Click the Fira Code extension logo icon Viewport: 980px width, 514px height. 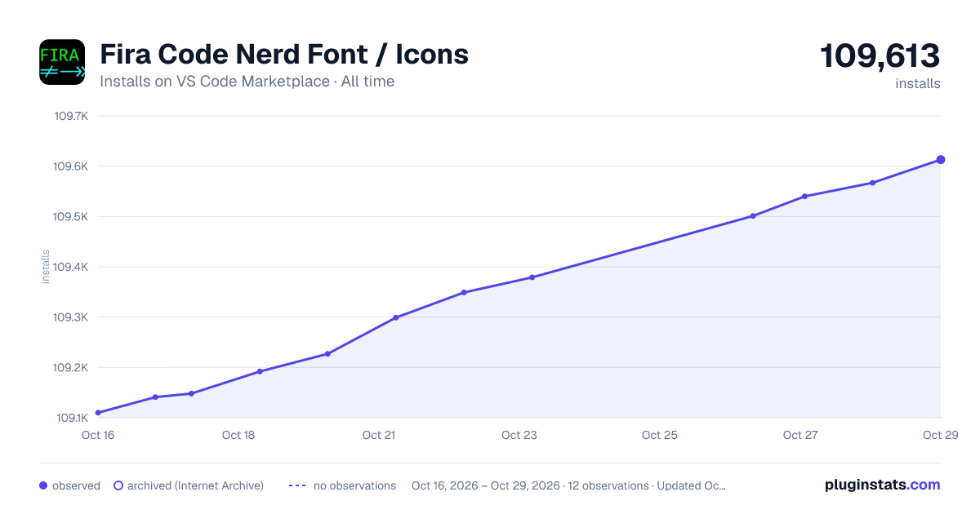pos(62,62)
